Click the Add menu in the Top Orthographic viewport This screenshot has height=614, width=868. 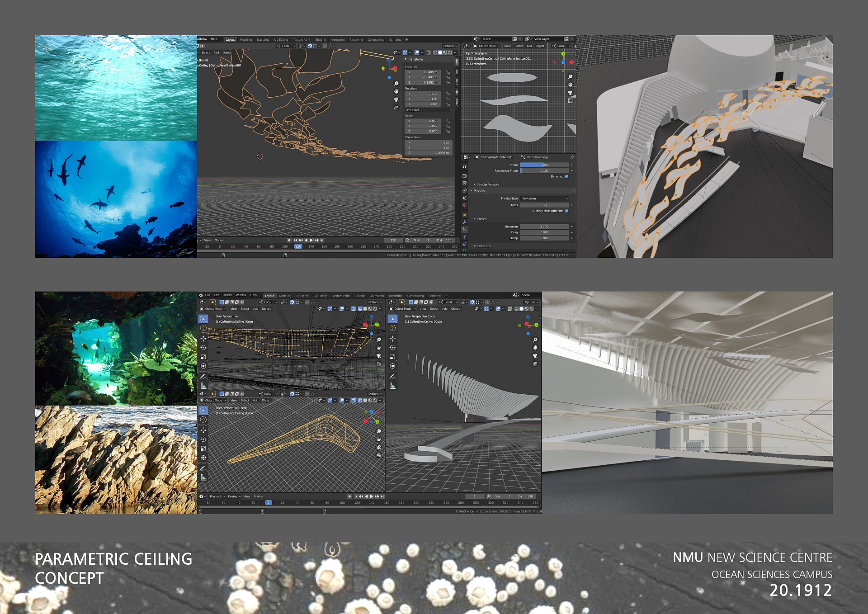click(x=529, y=46)
